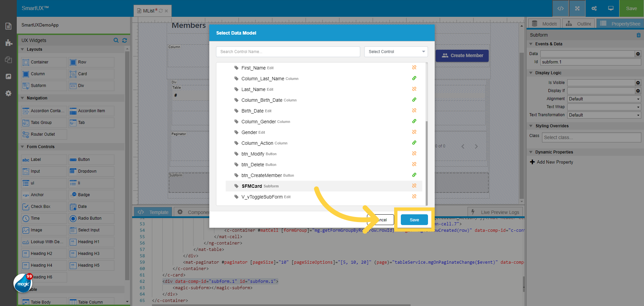This screenshot has height=306, width=644.
Task: Collapse the Navigation widget section
Action: pos(22,98)
